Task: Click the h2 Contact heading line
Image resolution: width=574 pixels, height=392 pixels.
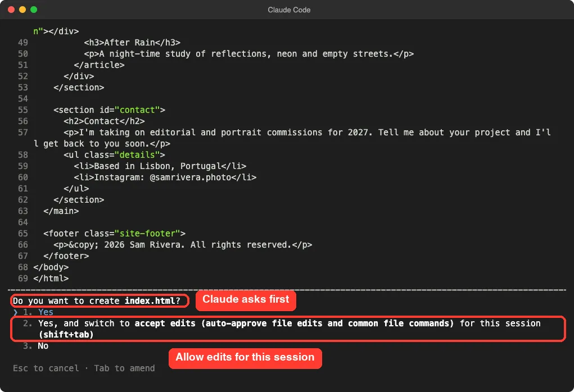Action: [105, 121]
